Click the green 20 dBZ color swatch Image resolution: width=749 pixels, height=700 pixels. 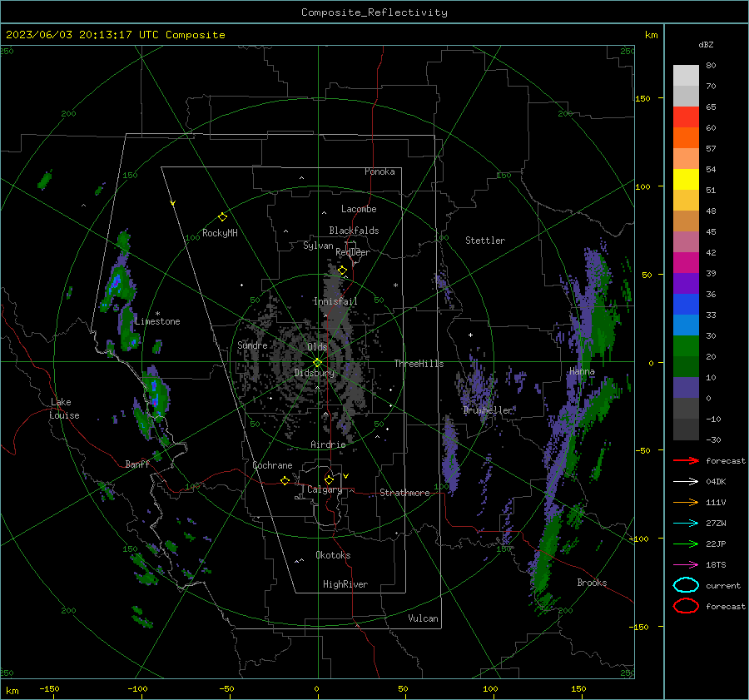tap(686, 345)
